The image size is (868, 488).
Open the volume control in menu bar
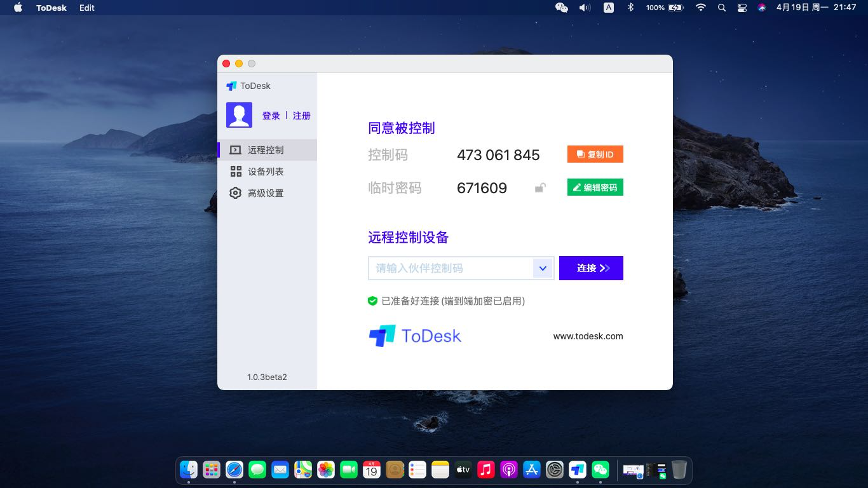pyautogui.click(x=585, y=8)
